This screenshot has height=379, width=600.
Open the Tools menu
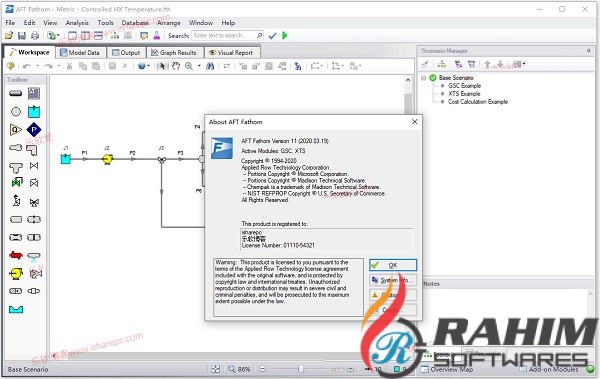[105, 23]
